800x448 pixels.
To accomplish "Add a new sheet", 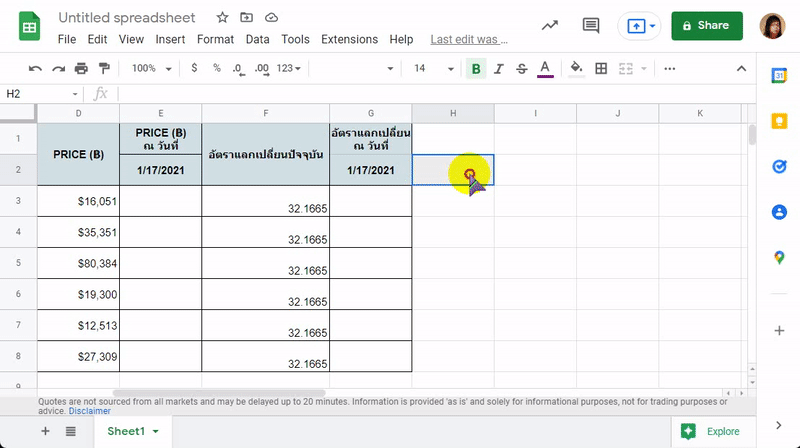I will point(45,431).
